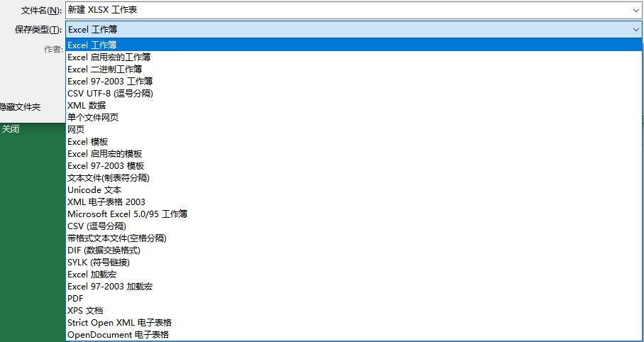
Task: Click 隐藏文件夹 button
Action: [20, 107]
